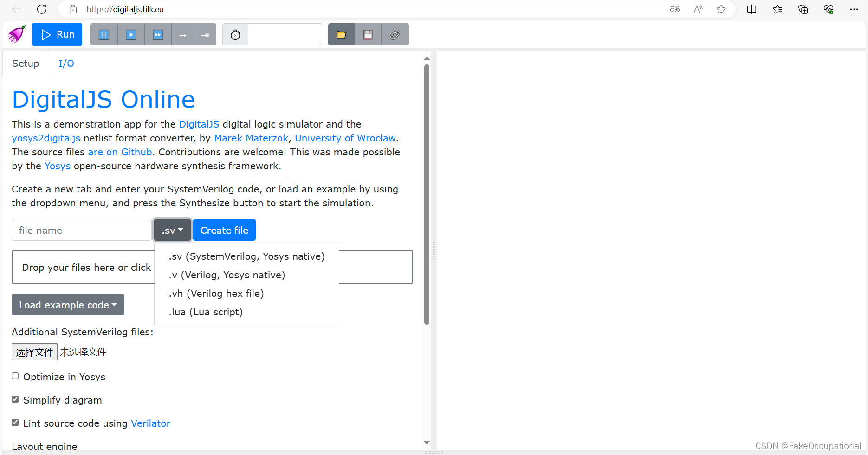Open University of Wrocław link
This screenshot has width=868, height=455.
tap(345, 138)
